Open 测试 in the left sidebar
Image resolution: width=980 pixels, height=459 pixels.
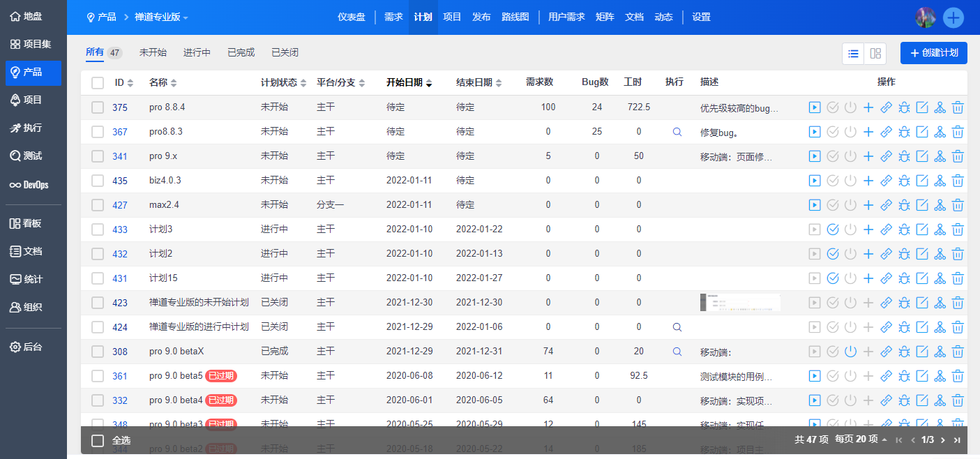pyautogui.click(x=33, y=156)
